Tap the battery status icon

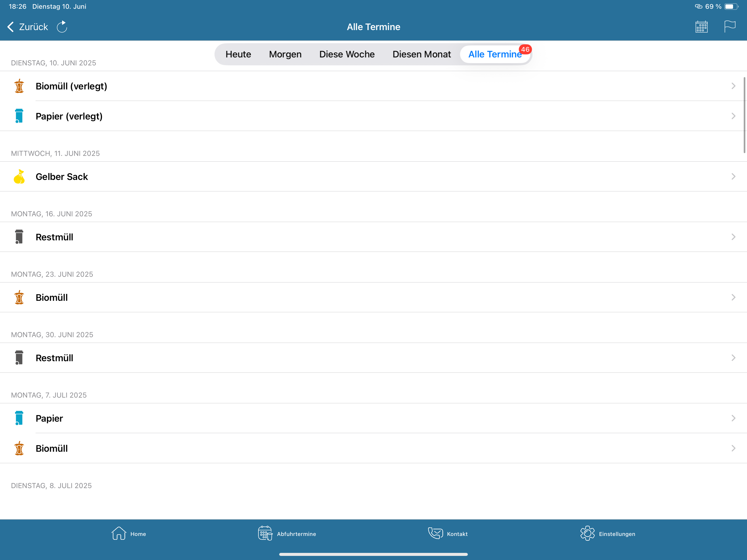pyautogui.click(x=731, y=6)
